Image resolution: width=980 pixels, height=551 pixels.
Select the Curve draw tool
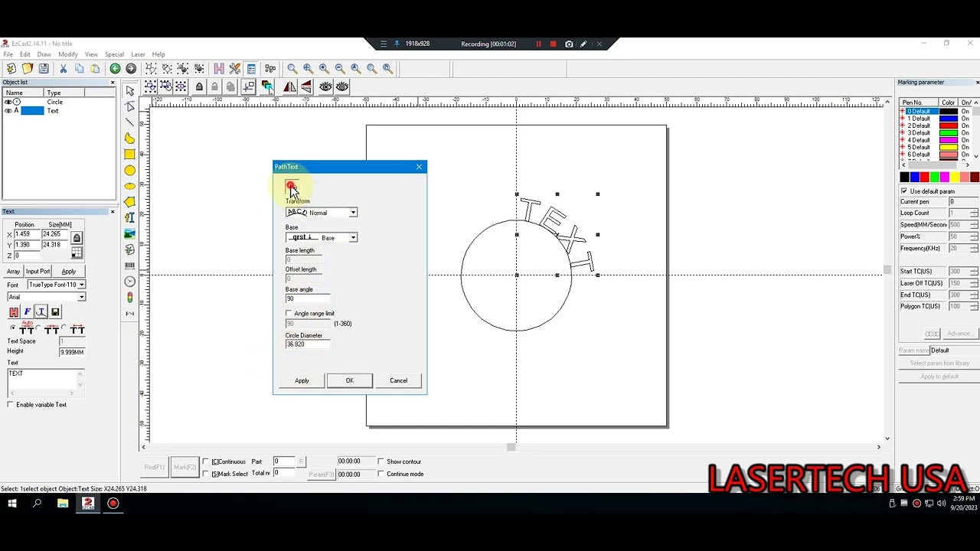pyautogui.click(x=129, y=139)
